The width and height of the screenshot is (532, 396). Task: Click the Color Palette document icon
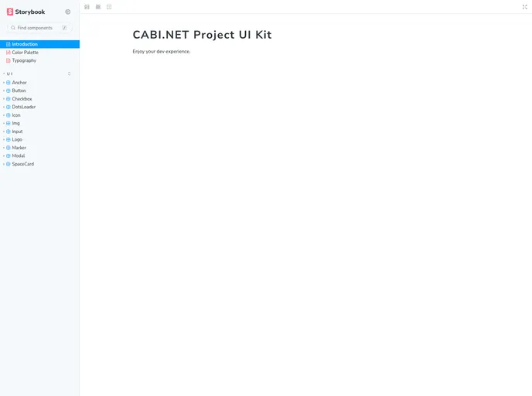(x=9, y=53)
